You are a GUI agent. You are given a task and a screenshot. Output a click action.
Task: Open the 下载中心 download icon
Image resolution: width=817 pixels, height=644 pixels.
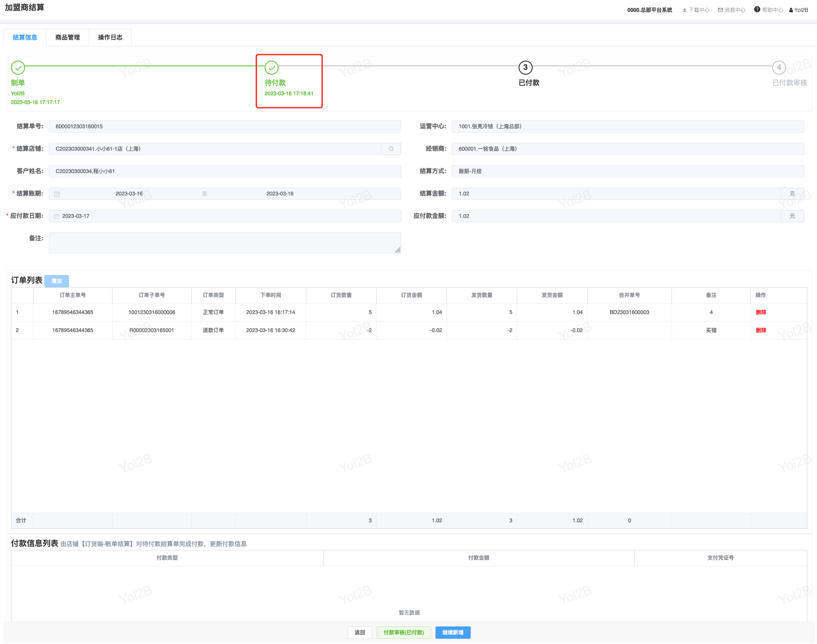[684, 10]
